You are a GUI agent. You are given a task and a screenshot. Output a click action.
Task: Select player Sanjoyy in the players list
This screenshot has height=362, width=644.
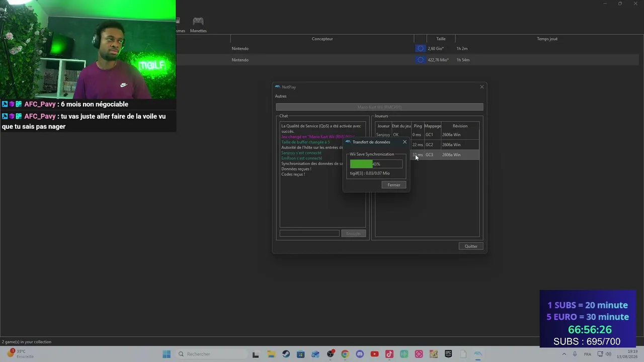pos(383,135)
